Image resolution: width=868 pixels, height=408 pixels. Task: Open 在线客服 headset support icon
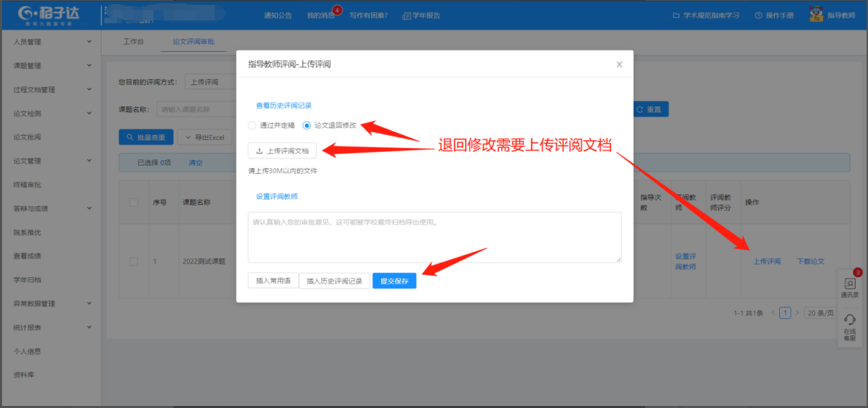(x=850, y=320)
